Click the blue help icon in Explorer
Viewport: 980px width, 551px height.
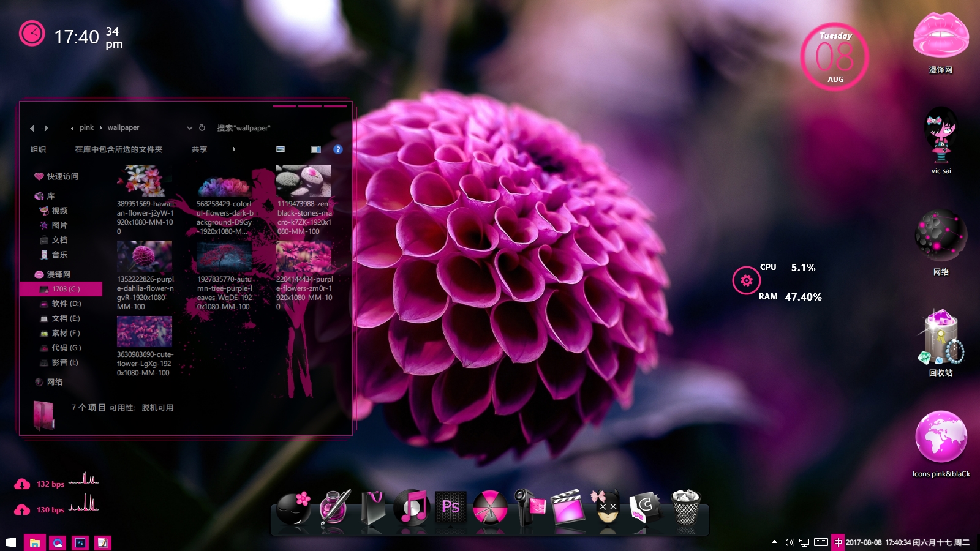pyautogui.click(x=337, y=149)
